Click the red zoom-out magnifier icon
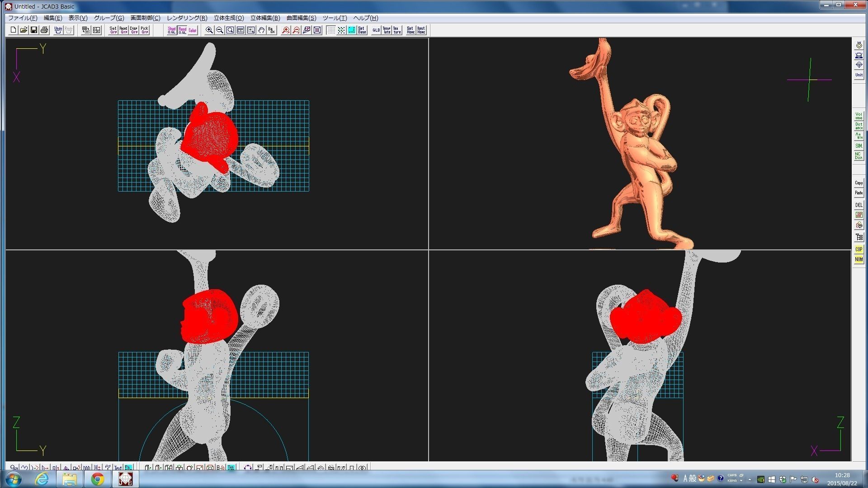 tap(296, 30)
